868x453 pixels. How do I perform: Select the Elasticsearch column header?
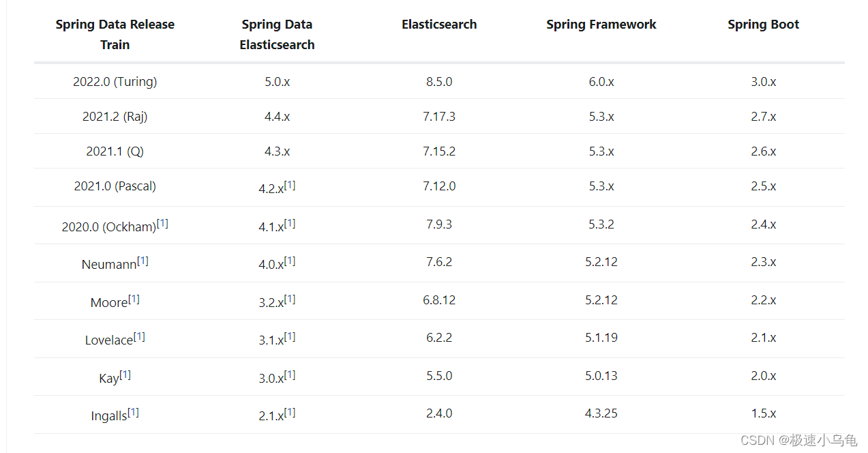coord(439,25)
